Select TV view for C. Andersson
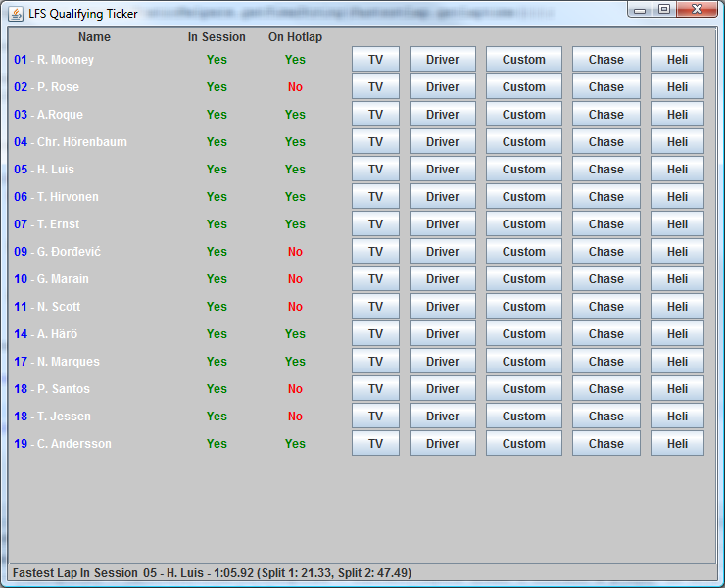Viewport: 725px width, 588px height. (375, 443)
